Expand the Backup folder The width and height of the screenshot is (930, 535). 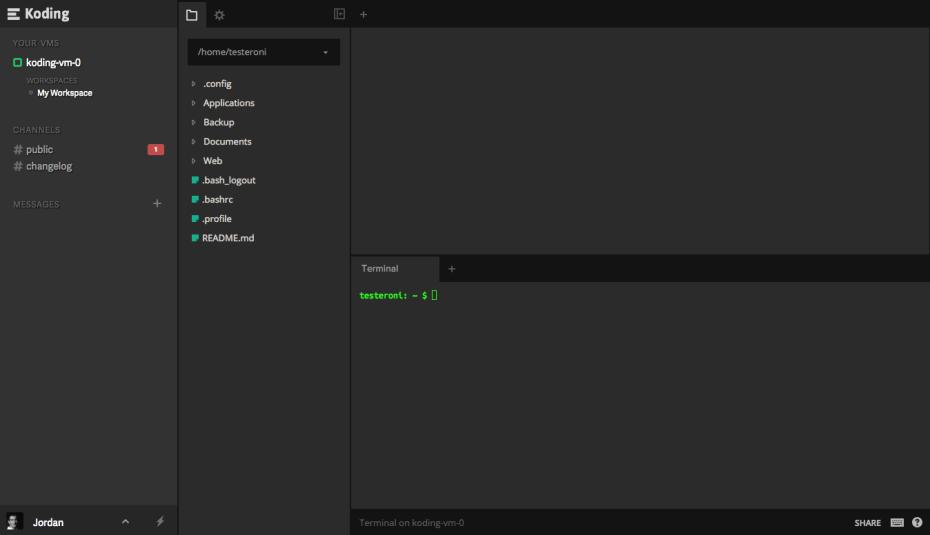click(x=193, y=122)
